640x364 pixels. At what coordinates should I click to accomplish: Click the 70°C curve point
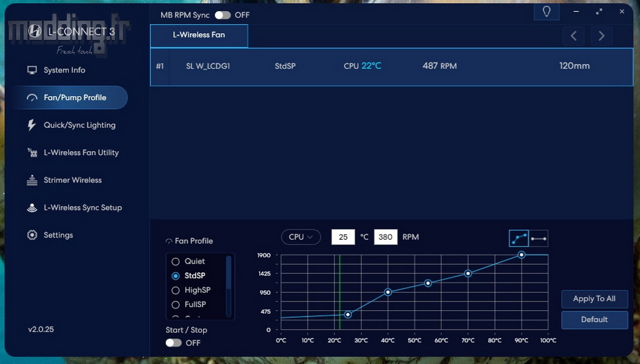click(x=467, y=273)
